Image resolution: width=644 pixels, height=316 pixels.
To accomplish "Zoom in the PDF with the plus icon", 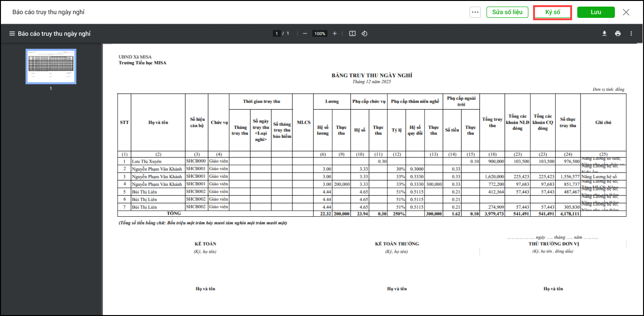I will (x=335, y=34).
